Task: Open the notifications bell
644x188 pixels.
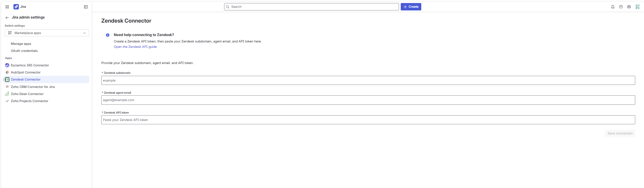Action: tap(613, 7)
